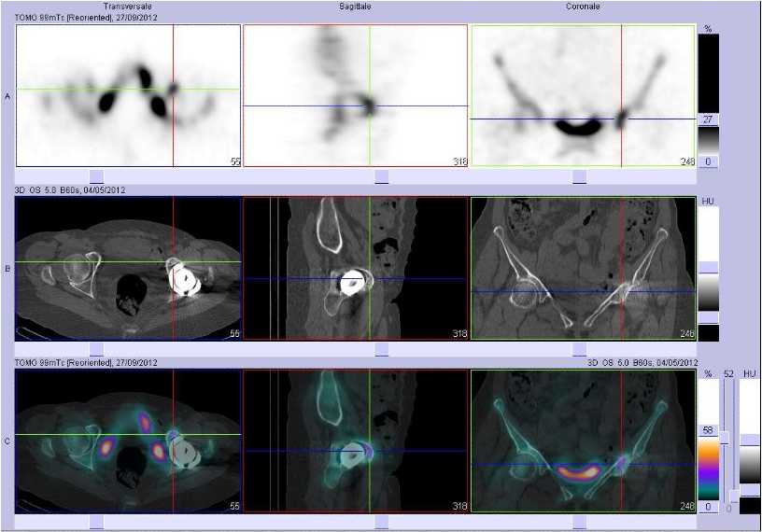Image resolution: width=762 pixels, height=532 pixels.
Task: Click the row letter A label
Action: pos(7,96)
